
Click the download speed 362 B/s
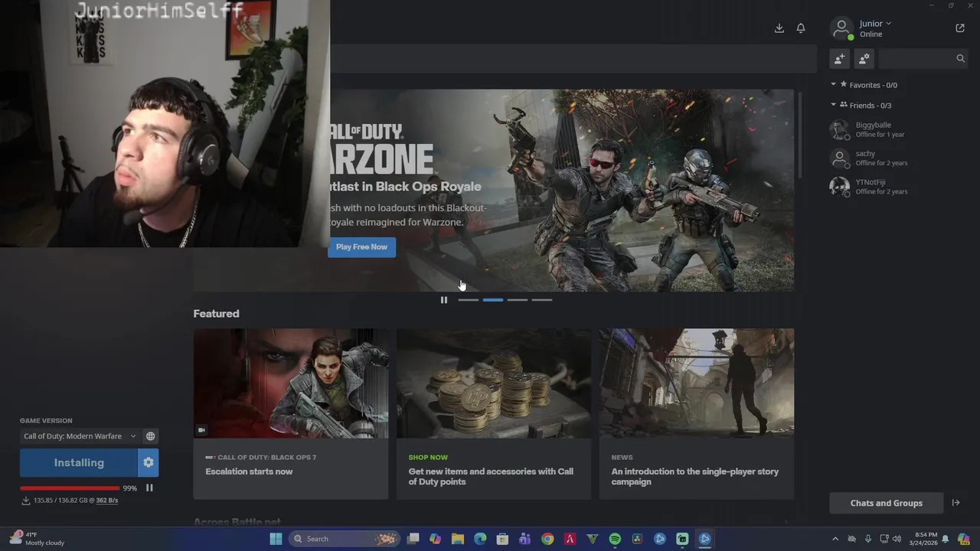[106, 500]
